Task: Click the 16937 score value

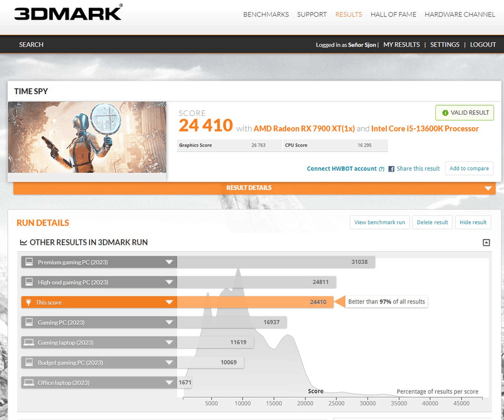Action: [272, 322]
